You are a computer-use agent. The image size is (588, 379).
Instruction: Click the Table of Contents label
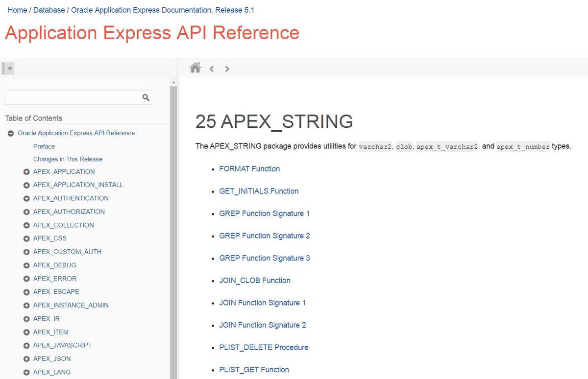coord(33,118)
